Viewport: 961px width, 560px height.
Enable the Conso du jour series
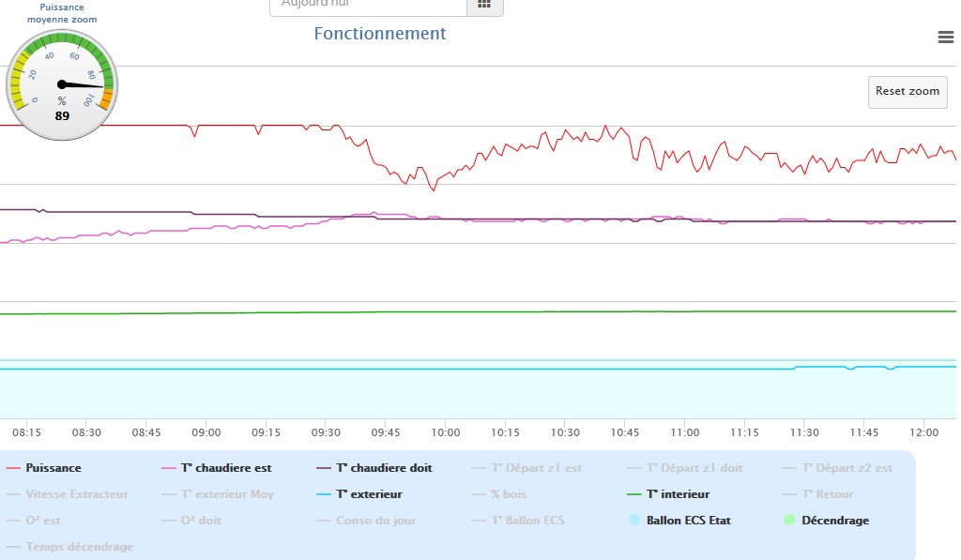(375, 521)
